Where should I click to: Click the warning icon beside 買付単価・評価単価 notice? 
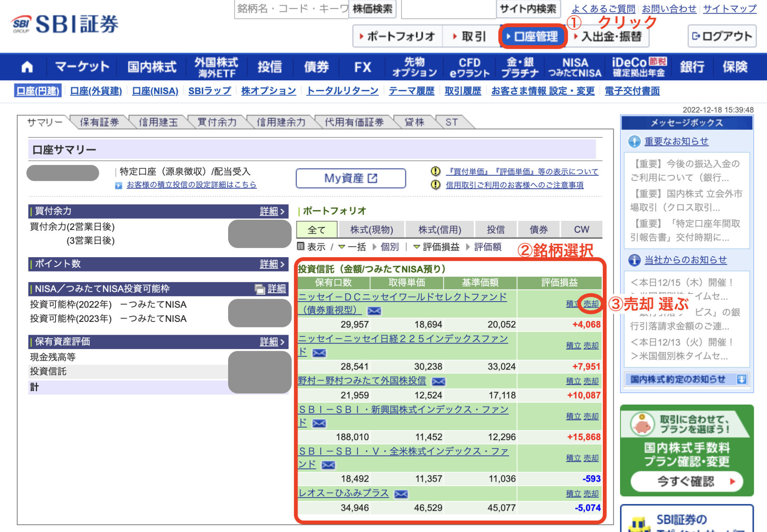435,171
